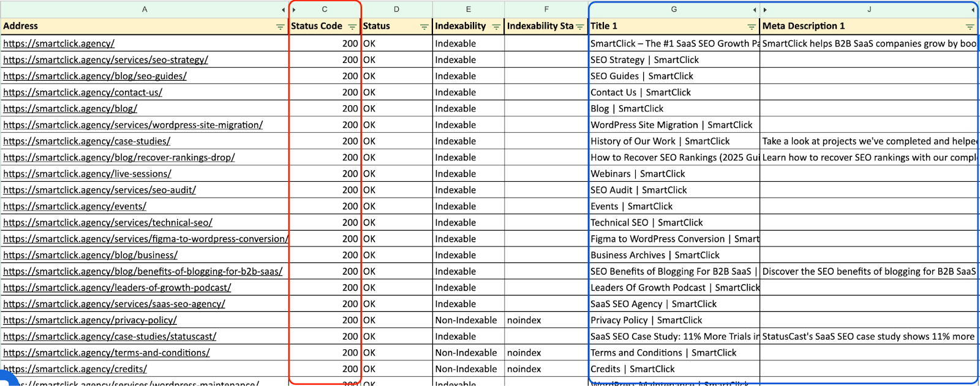Select the 'StatusCast's SaaS SEO case study' description
The height and width of the screenshot is (386, 980).
(869, 336)
